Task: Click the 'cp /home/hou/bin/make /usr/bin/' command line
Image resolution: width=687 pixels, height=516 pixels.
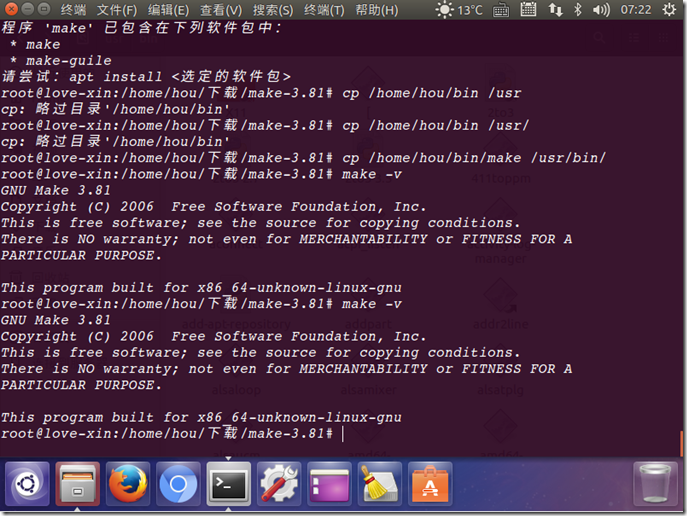Action: click(303, 158)
